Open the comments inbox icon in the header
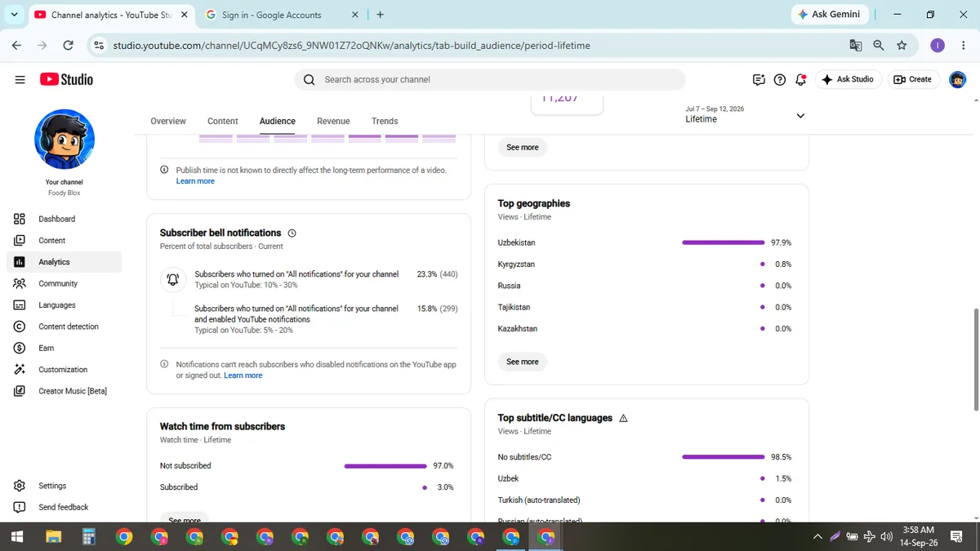980x551 pixels. [x=759, y=79]
